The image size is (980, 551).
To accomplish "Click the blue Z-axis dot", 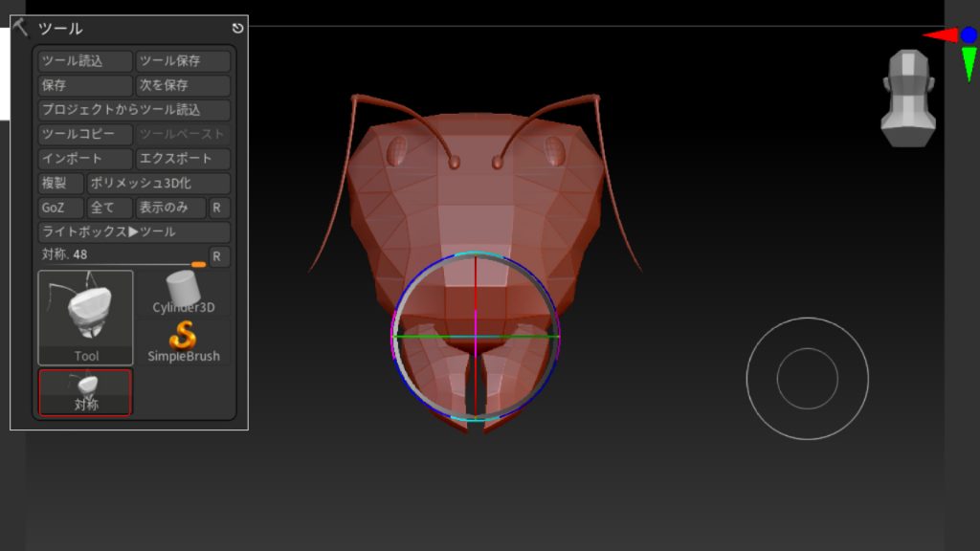I will pos(969,35).
